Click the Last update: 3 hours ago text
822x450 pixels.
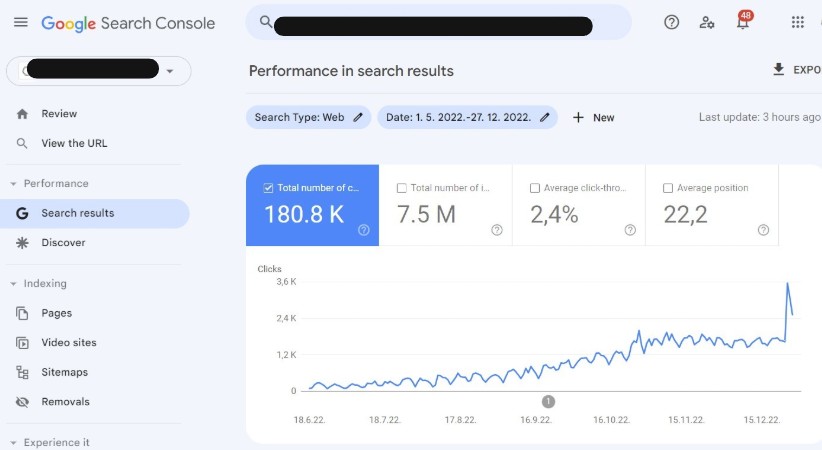pyautogui.click(x=759, y=117)
